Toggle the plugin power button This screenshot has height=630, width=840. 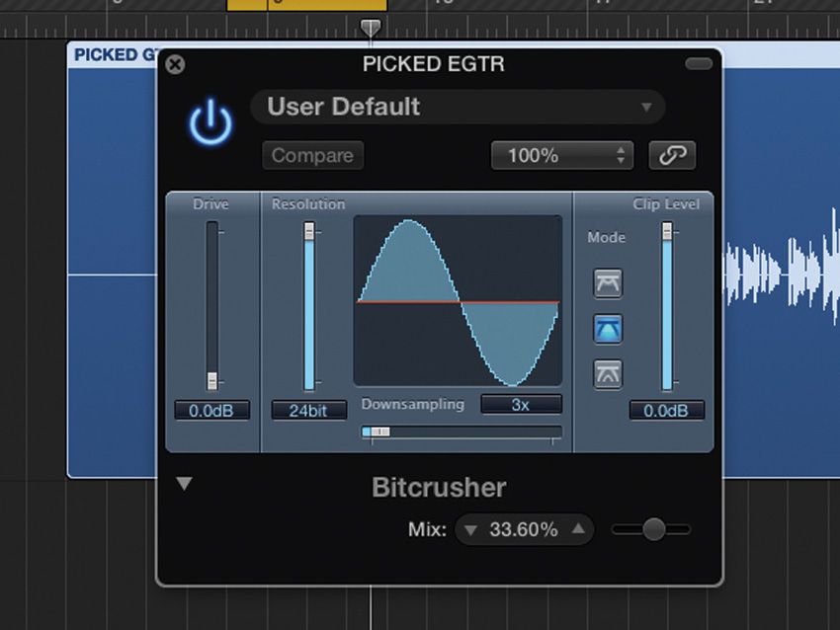(x=209, y=120)
